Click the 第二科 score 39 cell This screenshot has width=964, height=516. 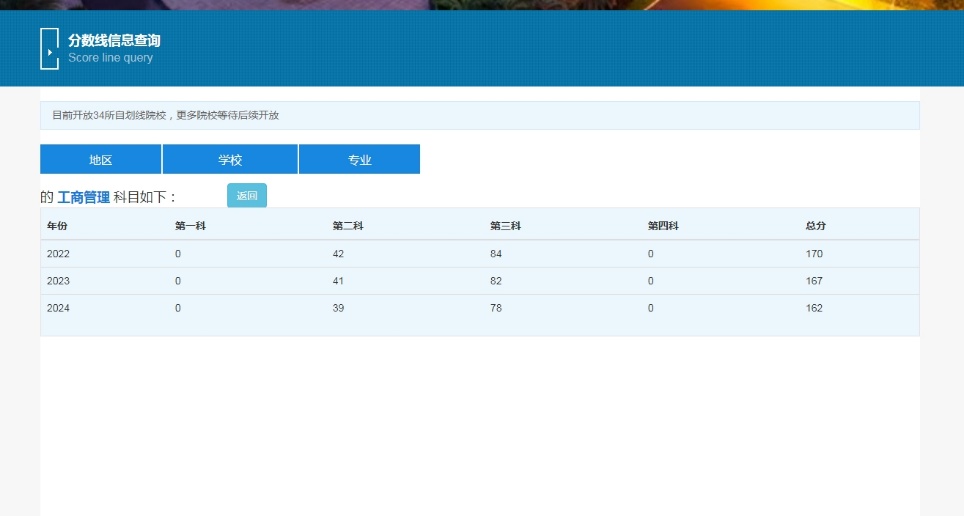[338, 308]
